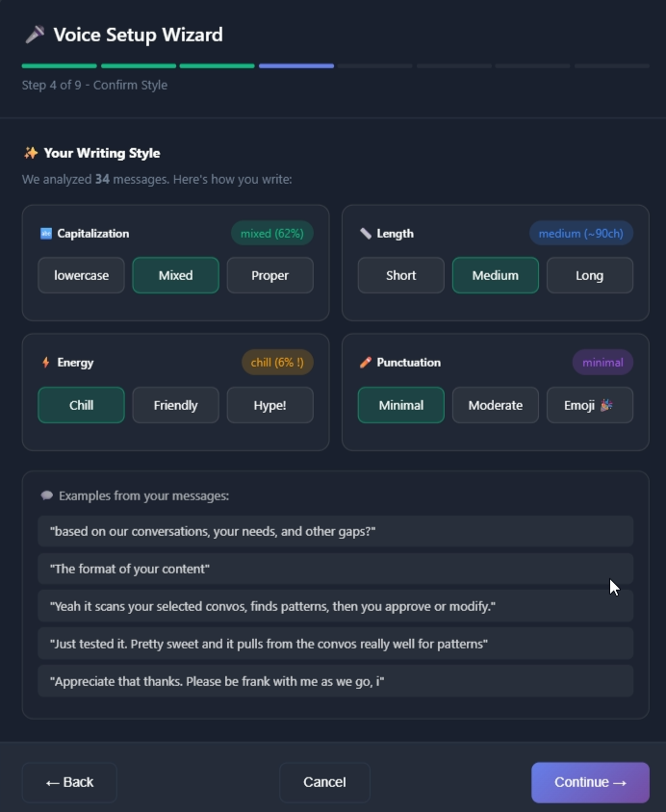Go back with the Back button

pyautogui.click(x=69, y=782)
